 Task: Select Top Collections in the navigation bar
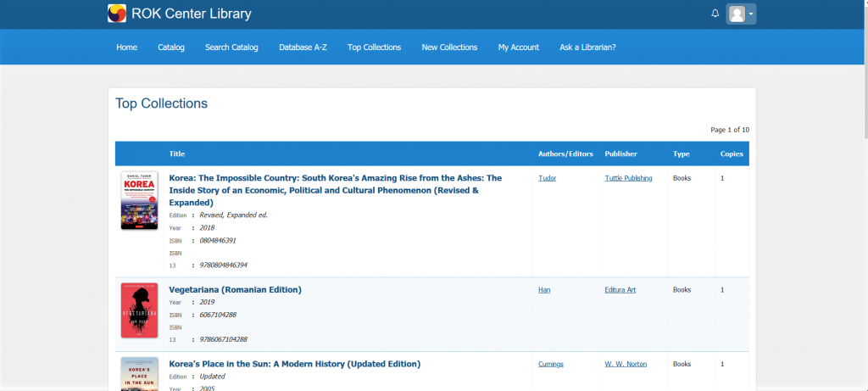374,47
